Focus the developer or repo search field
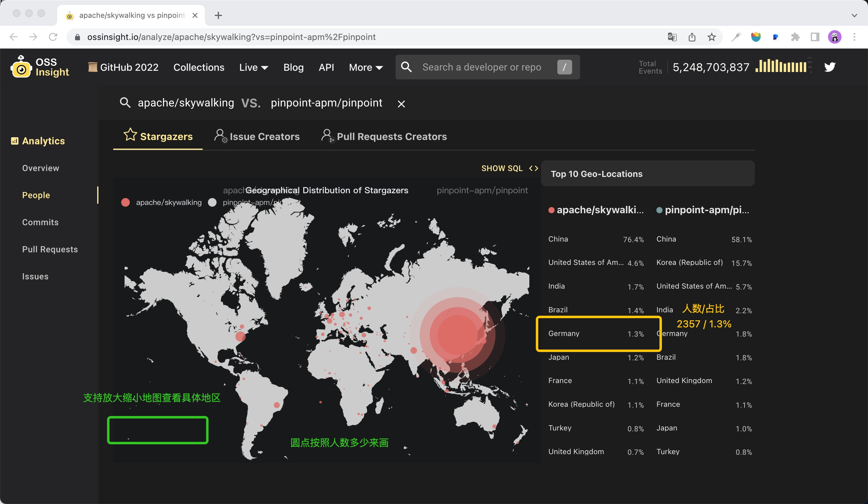868x504 pixels. point(482,67)
